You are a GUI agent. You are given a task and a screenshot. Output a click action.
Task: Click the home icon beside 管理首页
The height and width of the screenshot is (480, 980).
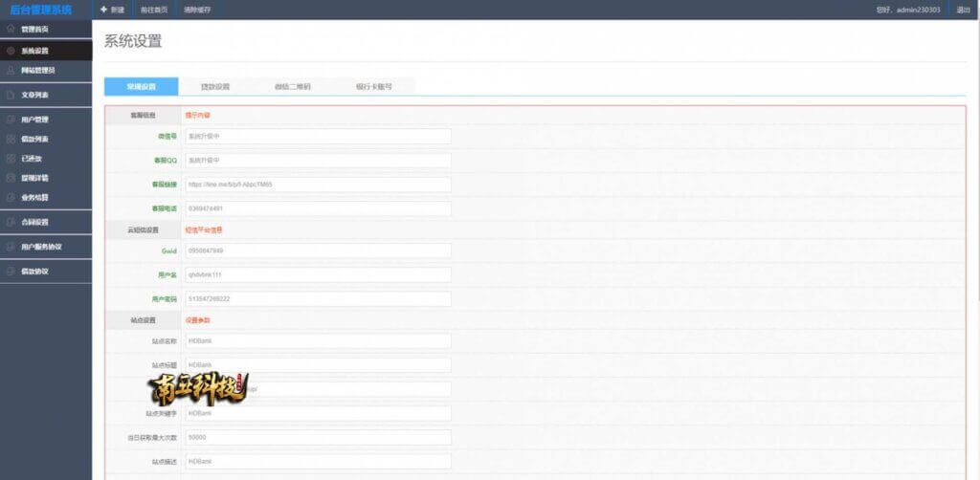pyautogui.click(x=10, y=30)
